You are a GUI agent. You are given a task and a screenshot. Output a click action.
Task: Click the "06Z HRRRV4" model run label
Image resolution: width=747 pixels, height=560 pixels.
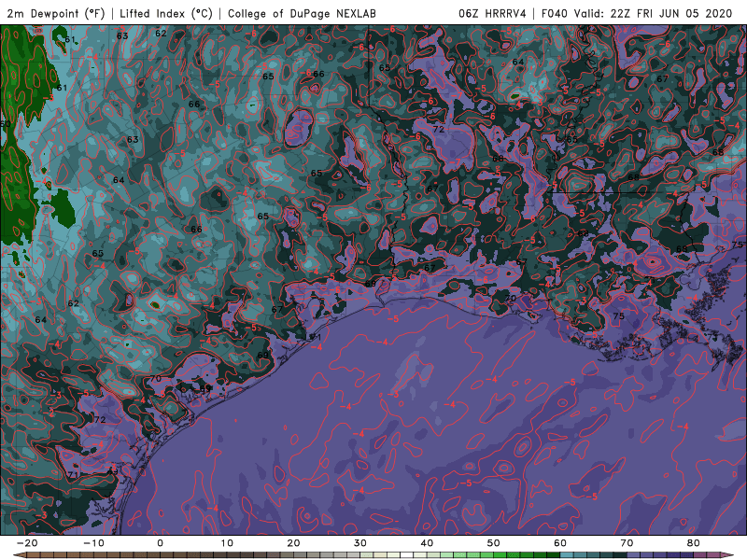(492, 14)
